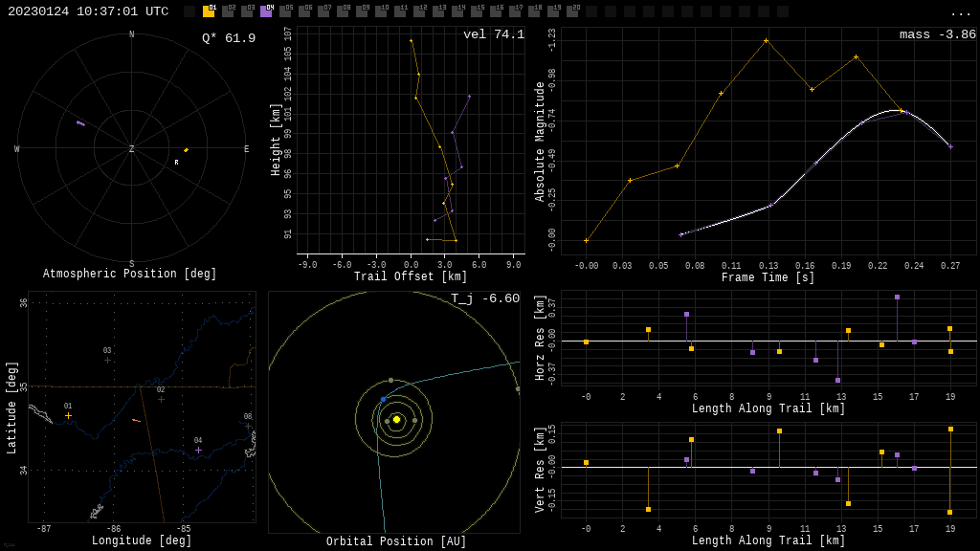Click station 08 cross on map

tap(248, 426)
